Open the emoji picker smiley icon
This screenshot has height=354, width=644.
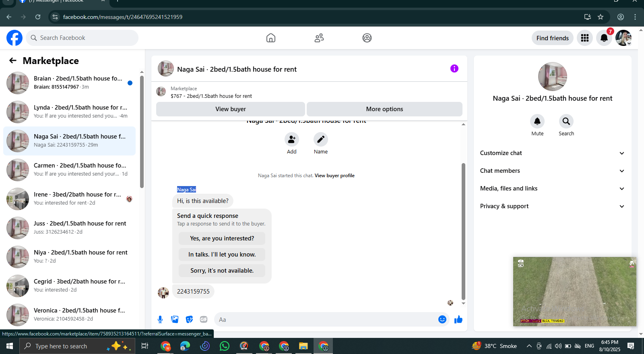442,319
